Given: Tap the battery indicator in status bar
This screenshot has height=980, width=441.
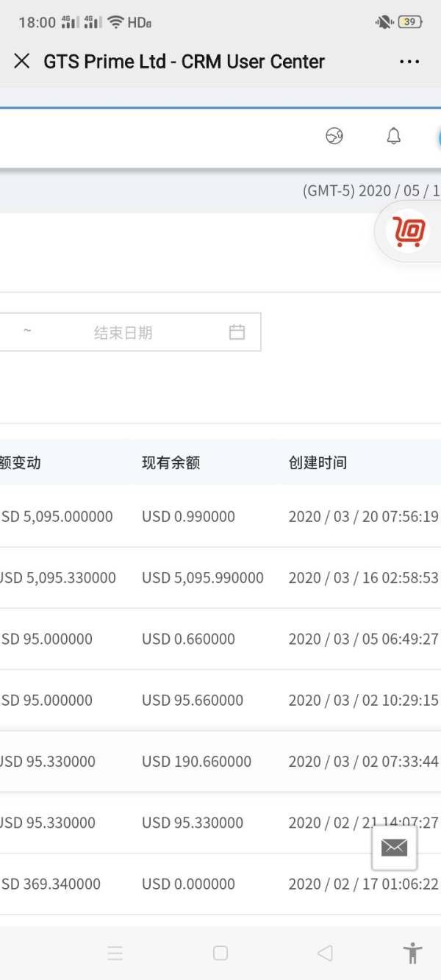Looking at the screenshot, I should pyautogui.click(x=410, y=22).
